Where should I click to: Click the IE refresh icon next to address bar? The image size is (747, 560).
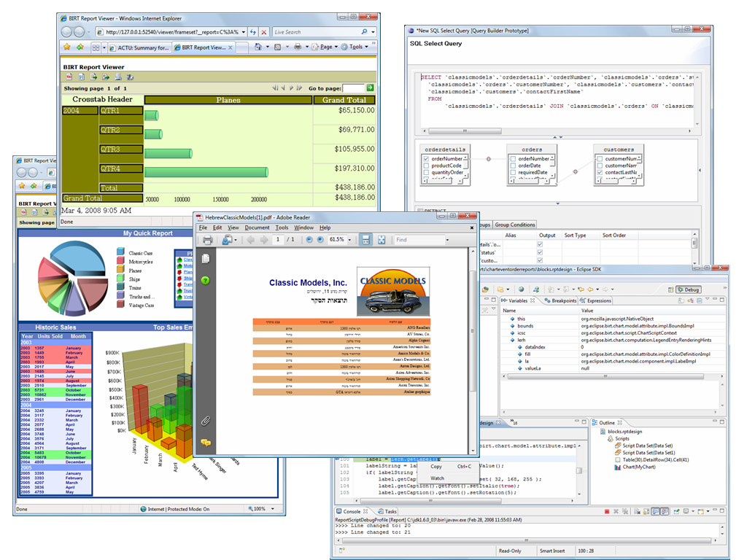(252, 32)
